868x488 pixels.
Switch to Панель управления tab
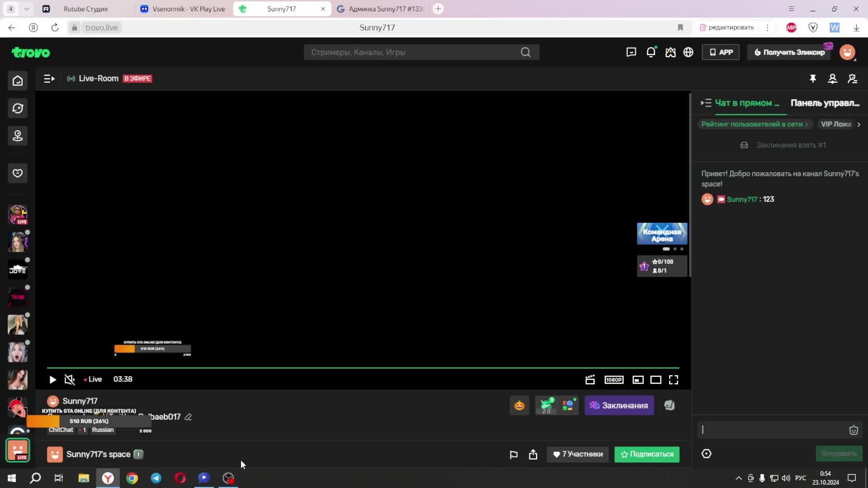[x=825, y=103]
